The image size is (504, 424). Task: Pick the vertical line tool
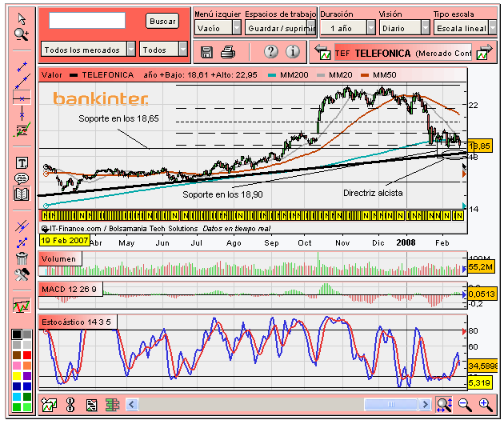(22, 114)
